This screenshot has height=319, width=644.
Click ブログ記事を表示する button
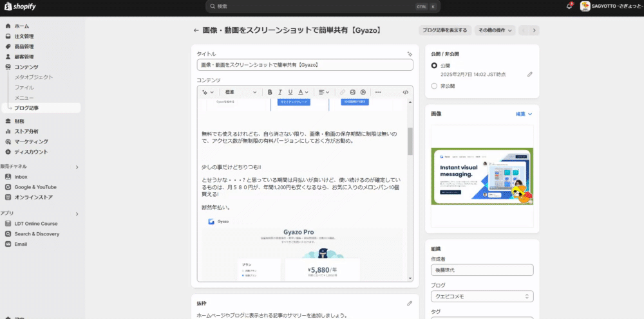pyautogui.click(x=445, y=30)
